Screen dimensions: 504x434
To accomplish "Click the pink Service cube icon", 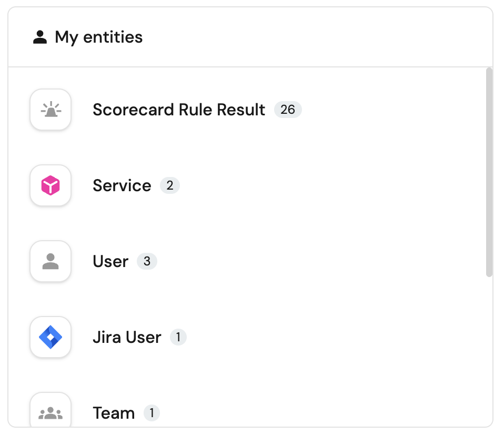I will (51, 185).
